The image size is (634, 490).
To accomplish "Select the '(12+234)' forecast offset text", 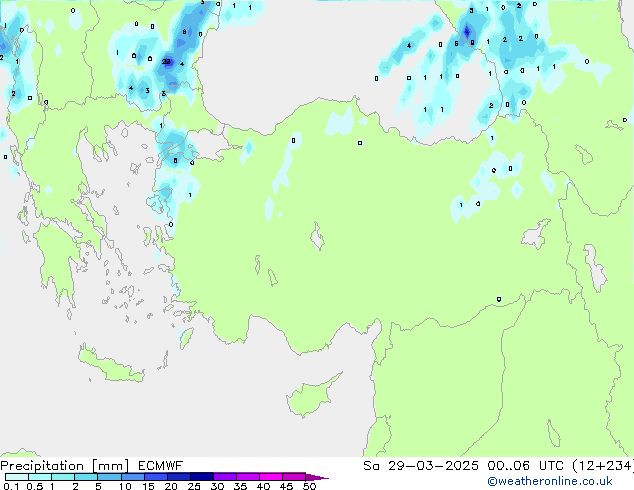I will click(603, 466).
